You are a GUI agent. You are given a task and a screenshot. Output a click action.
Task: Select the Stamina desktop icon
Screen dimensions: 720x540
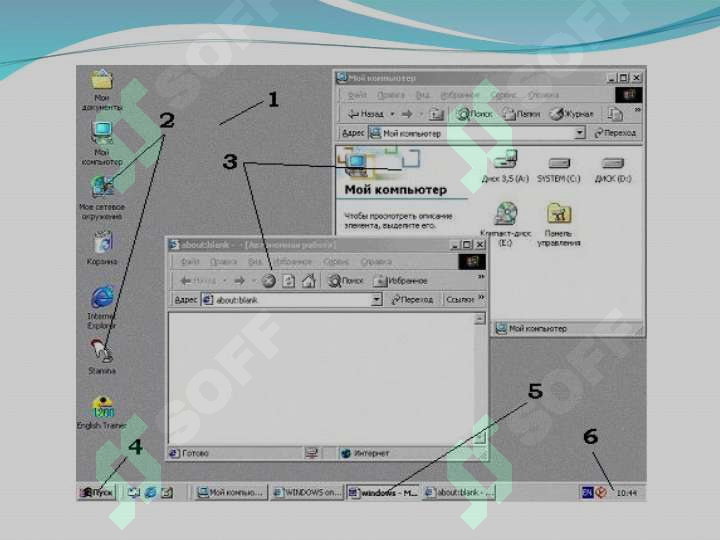(102, 357)
